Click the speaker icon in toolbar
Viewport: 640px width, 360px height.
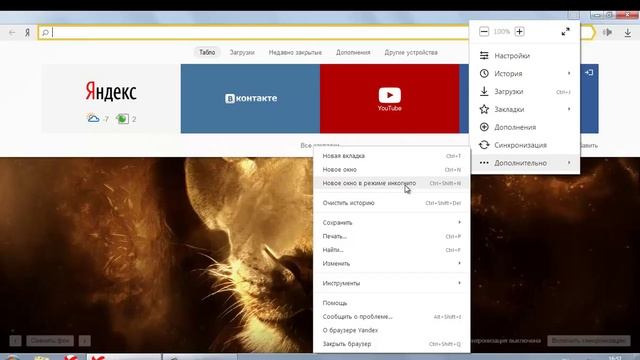[x=607, y=32]
